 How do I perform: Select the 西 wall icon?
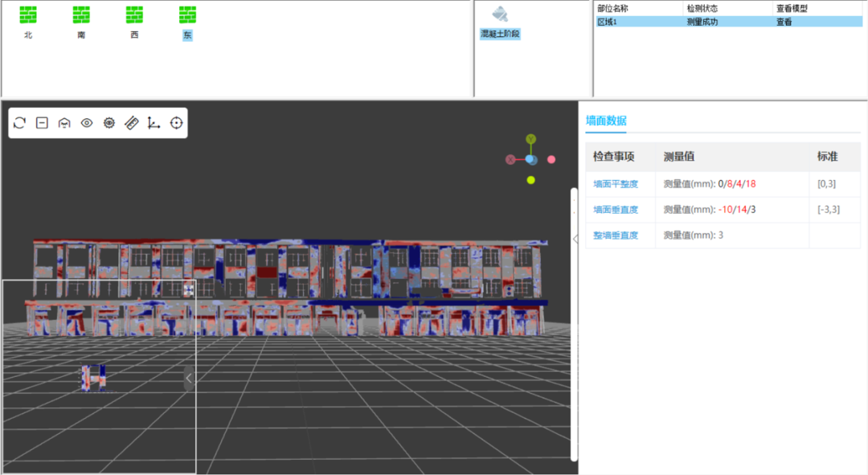pyautogui.click(x=134, y=15)
